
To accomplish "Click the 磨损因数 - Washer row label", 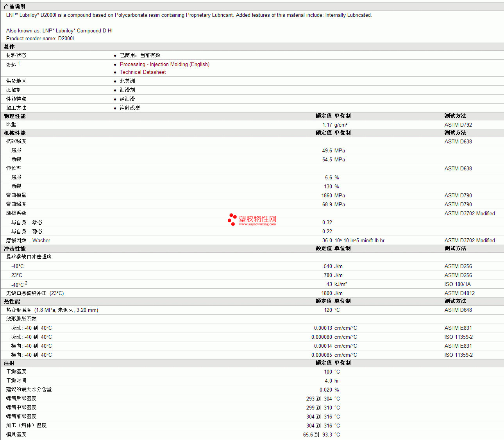I will click(28, 241).
